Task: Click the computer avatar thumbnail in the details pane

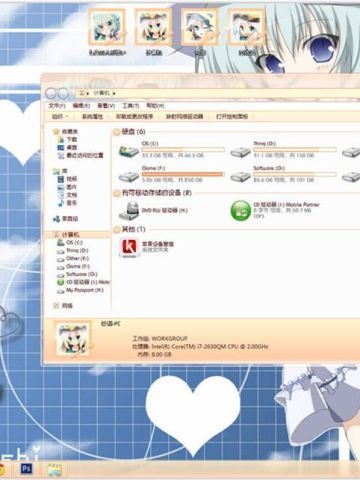Action: click(x=73, y=339)
